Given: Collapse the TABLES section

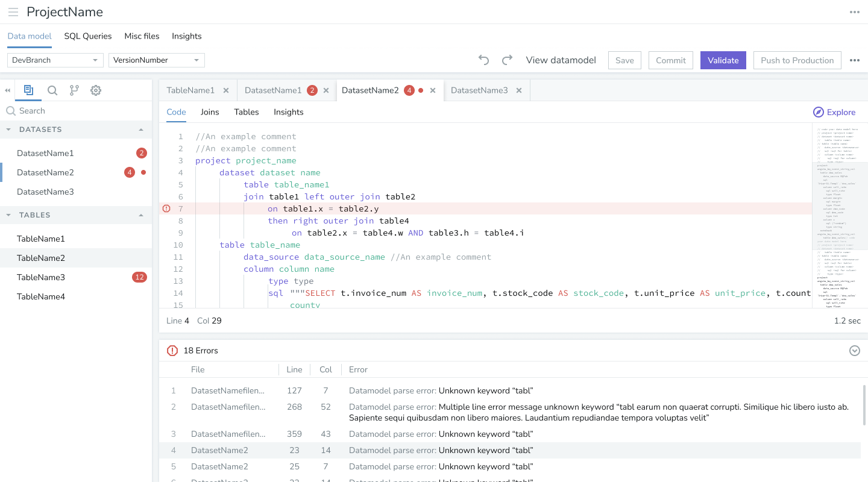Looking at the screenshot, I should point(141,215).
